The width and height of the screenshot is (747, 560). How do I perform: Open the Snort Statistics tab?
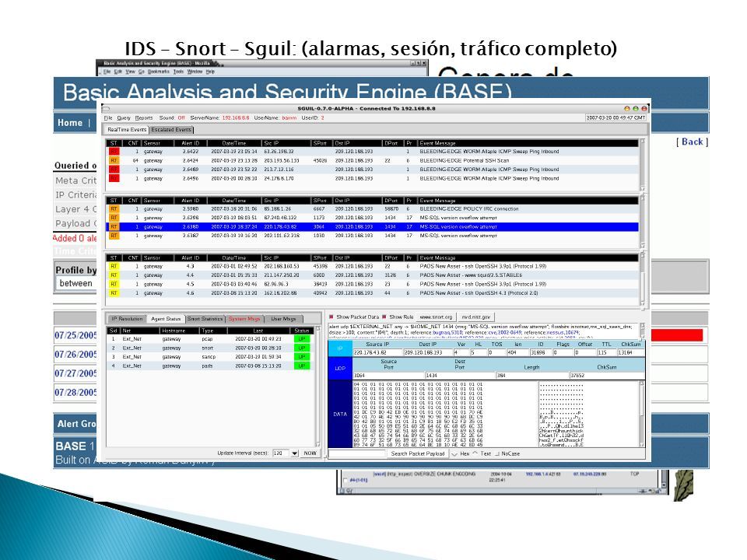click(205, 319)
